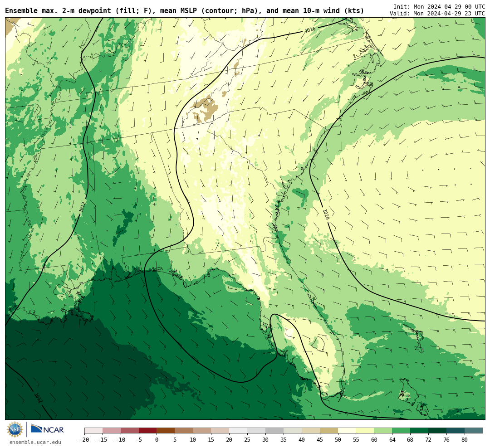Image resolution: width=490 pixels, height=448 pixels.
Task: Click the Valid: Mon 2024-04-29 23 UTC text
Action: (437, 14)
